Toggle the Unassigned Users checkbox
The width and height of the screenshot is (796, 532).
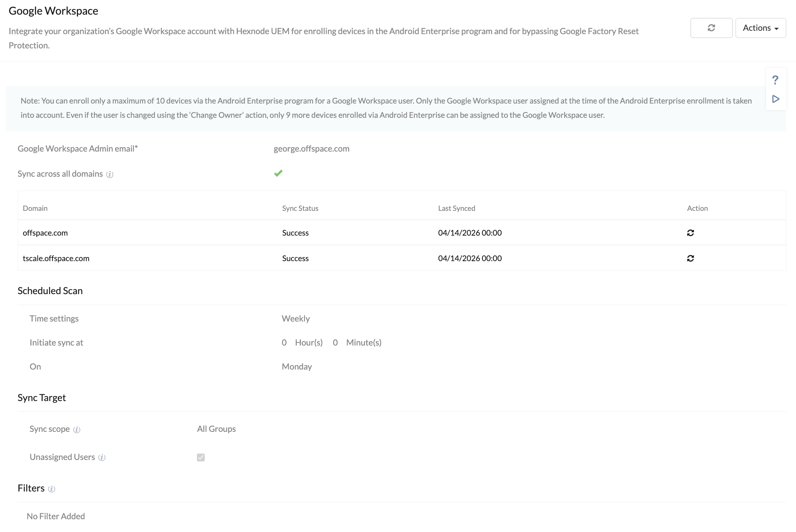pos(201,457)
